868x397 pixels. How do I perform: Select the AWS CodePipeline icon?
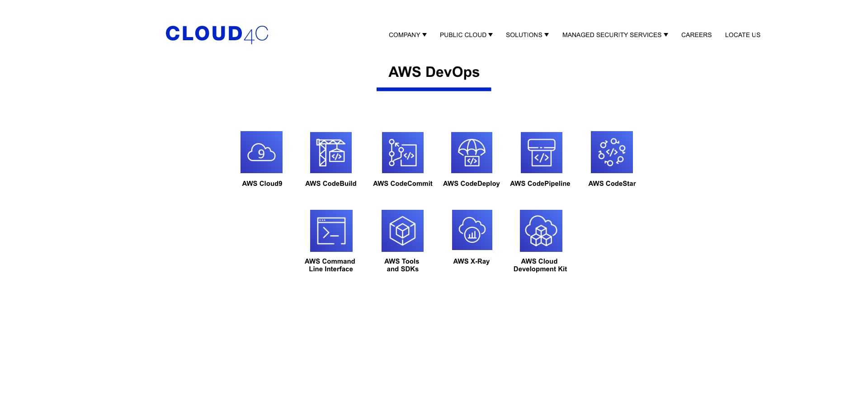[x=542, y=152]
